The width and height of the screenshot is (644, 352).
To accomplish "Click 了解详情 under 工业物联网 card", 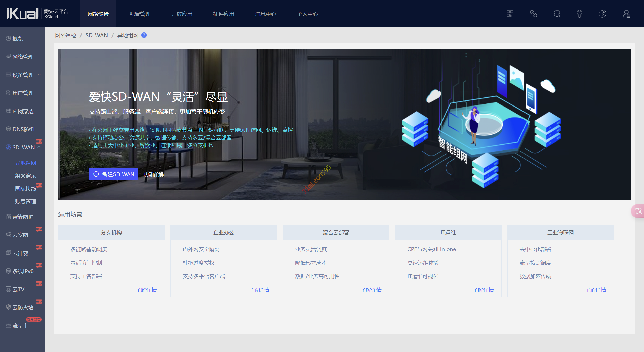I will (x=595, y=290).
